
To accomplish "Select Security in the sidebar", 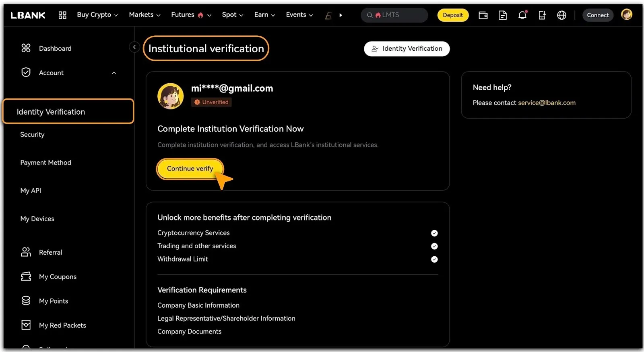I will click(x=32, y=135).
